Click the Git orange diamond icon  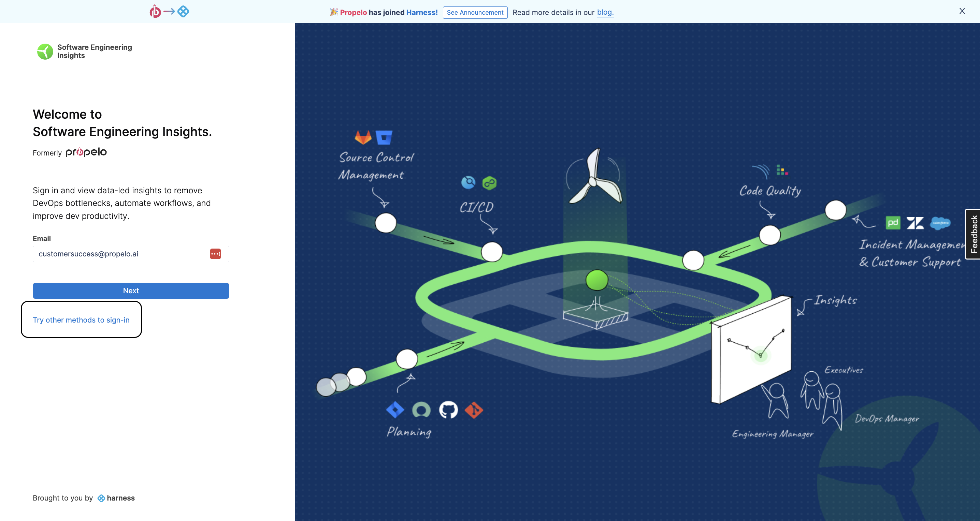tap(474, 410)
